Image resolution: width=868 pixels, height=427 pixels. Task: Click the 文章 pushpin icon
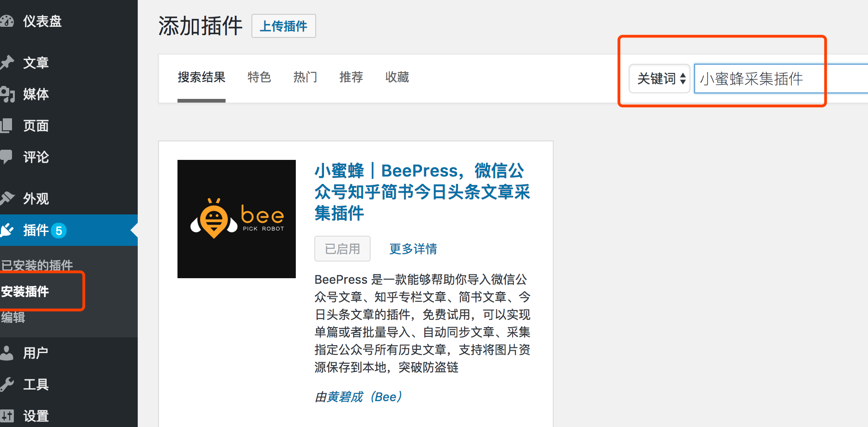[x=7, y=62]
